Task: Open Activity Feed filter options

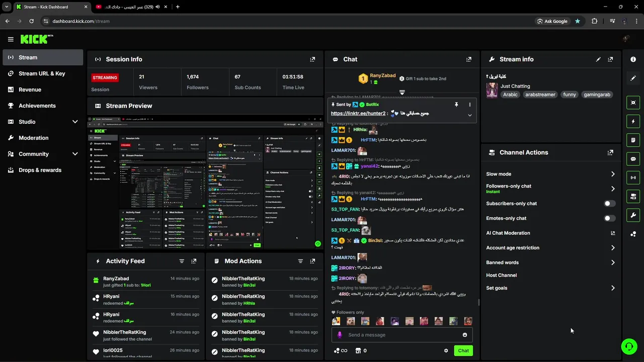Action: click(182, 261)
